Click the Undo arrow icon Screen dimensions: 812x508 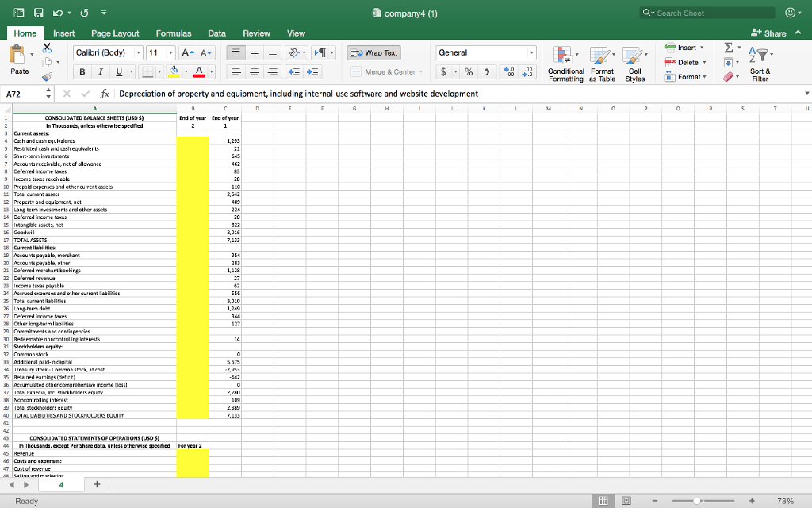58,13
